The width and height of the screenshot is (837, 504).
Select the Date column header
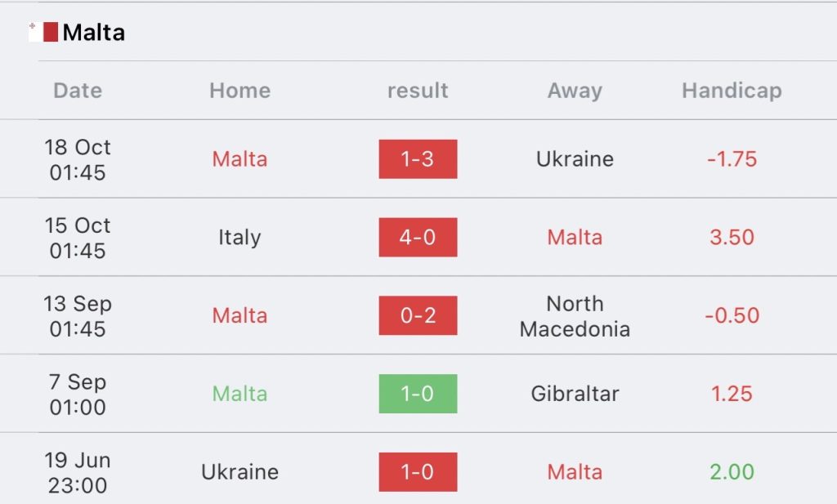click(x=78, y=91)
